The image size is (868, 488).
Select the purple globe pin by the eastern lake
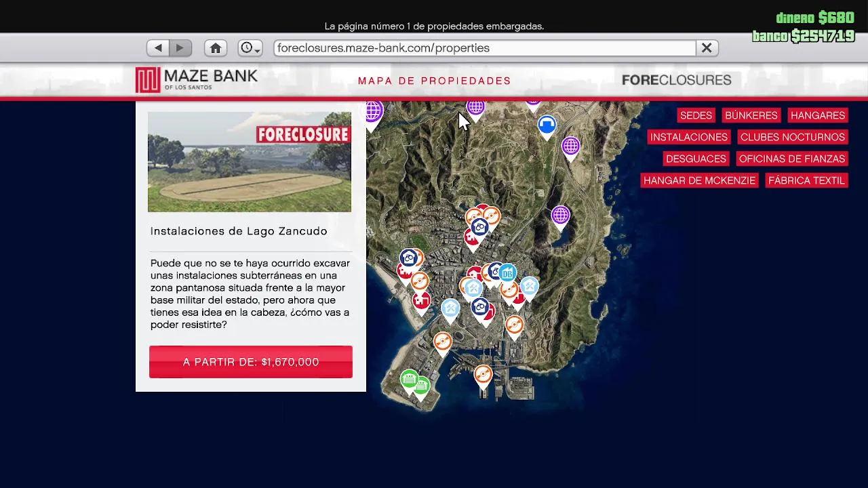[x=560, y=217]
